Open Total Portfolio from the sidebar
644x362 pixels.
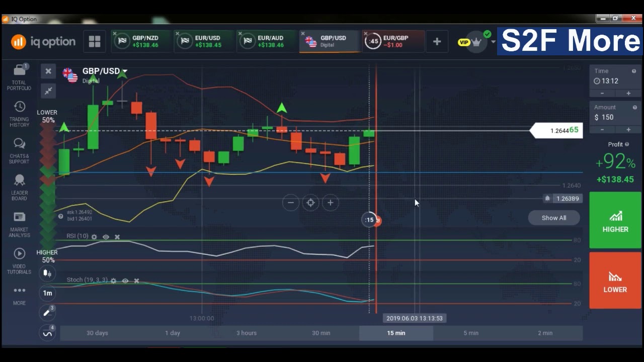[19, 77]
